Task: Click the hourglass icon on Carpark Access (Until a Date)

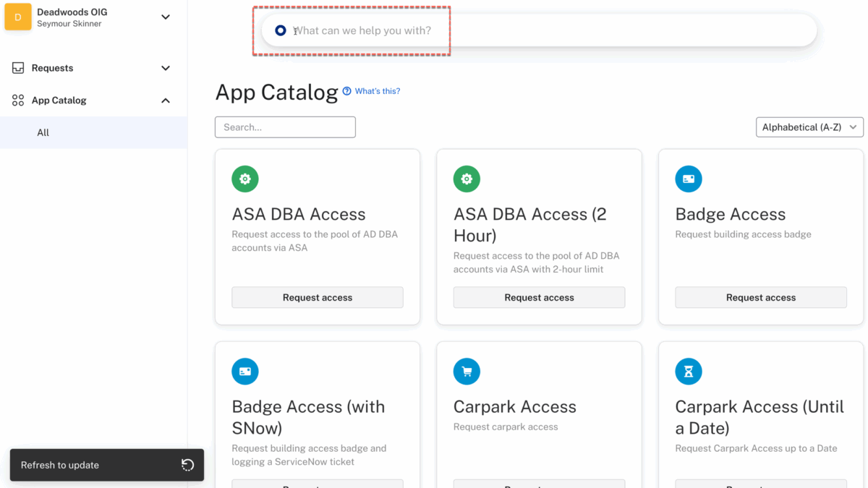Action: coord(688,371)
